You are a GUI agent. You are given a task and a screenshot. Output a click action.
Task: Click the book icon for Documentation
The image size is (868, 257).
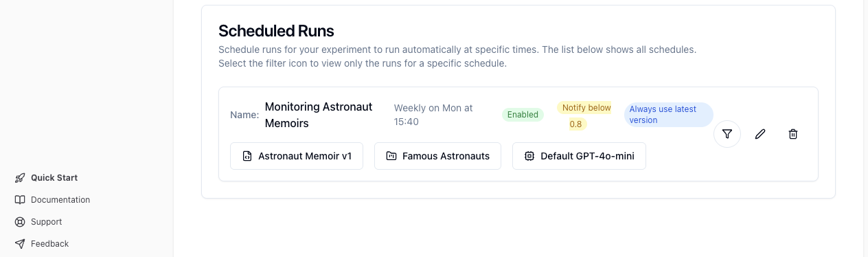[x=20, y=200]
